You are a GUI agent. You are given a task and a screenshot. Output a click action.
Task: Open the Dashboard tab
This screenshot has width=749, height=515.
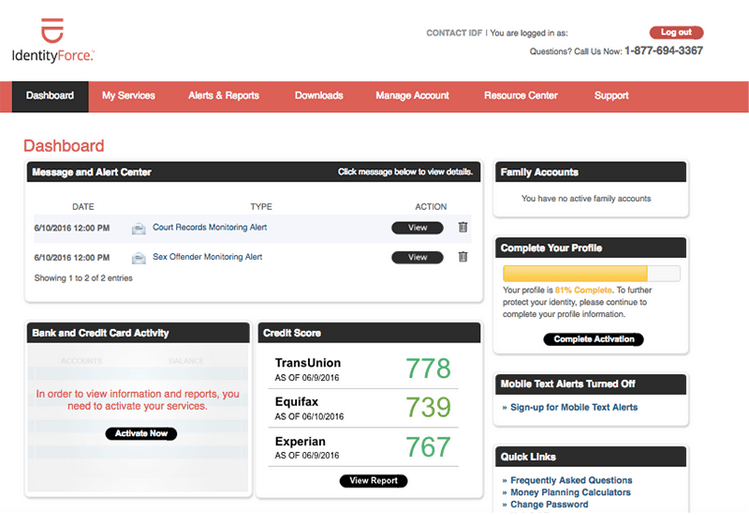pos(50,96)
